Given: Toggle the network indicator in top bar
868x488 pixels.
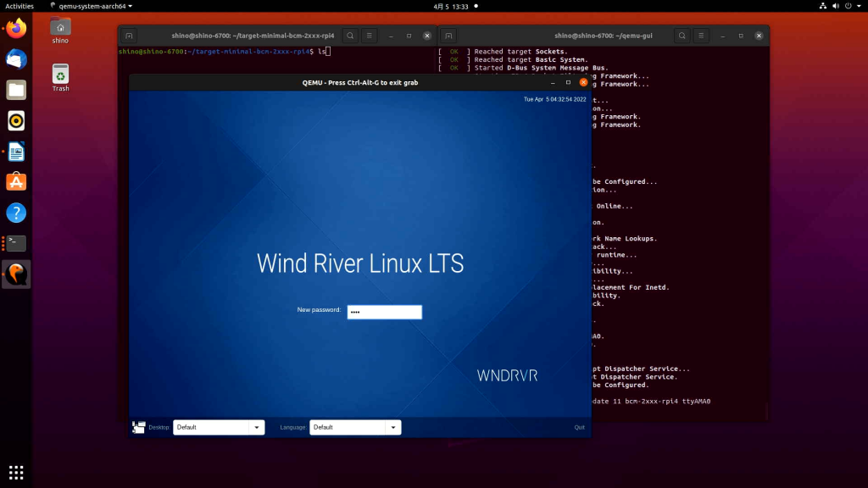Looking at the screenshot, I should [x=821, y=4].
